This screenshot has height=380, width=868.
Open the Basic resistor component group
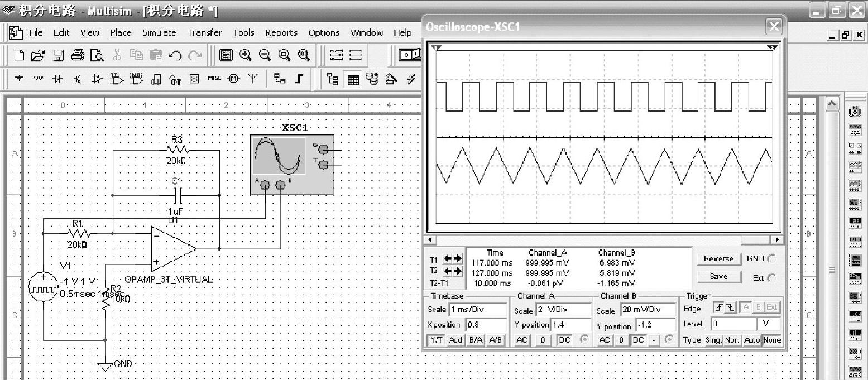point(38,79)
